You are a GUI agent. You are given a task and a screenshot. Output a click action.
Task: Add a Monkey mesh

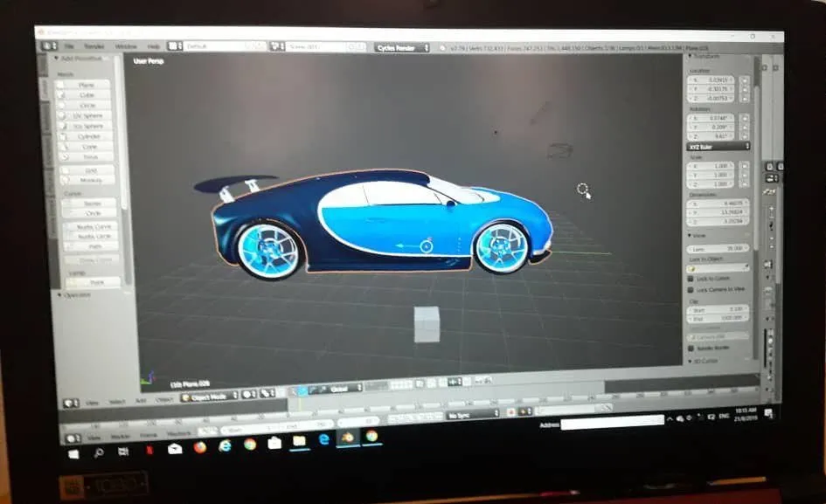[x=88, y=180]
